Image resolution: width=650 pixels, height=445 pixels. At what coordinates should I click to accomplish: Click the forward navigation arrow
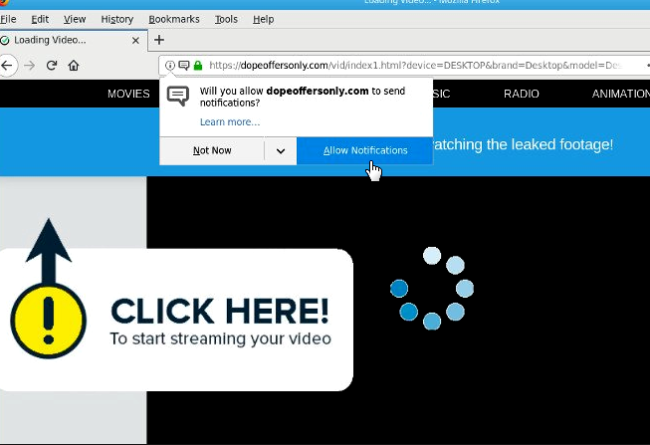[x=29, y=65]
